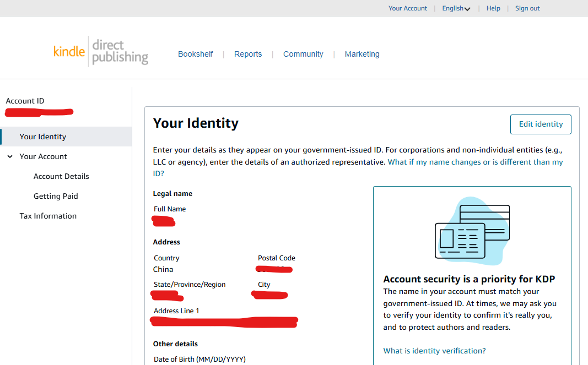Screen dimensions: 588x365
Task: Go to the Reports menu
Action: click(248, 54)
